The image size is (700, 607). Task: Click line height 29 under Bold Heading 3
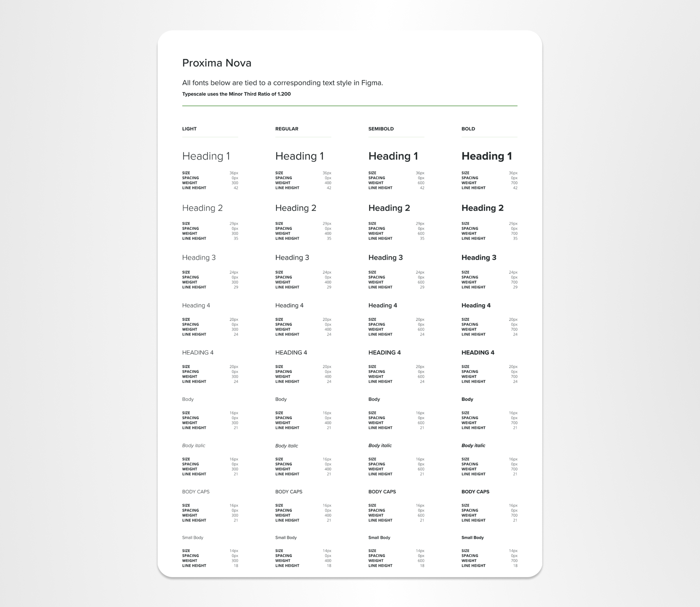515,287
